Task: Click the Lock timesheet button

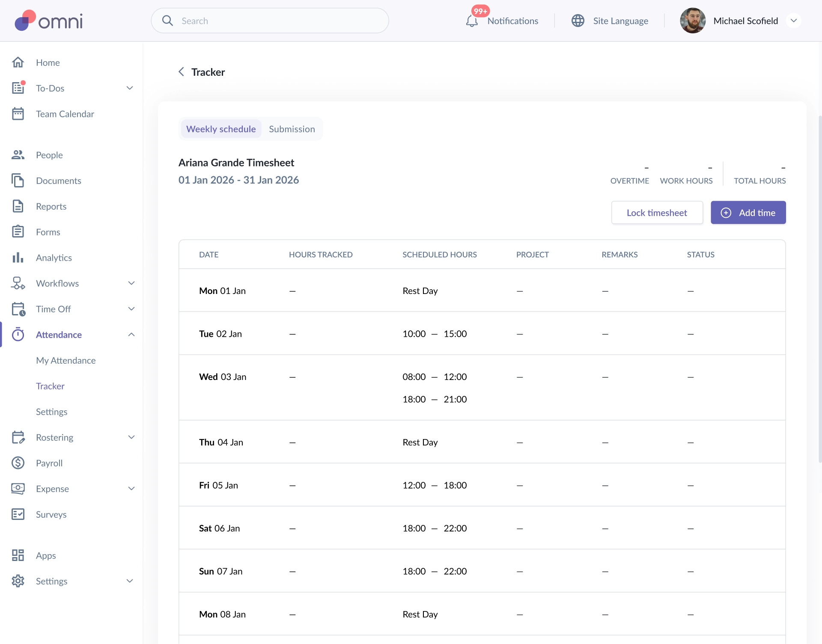Action: coord(657,213)
